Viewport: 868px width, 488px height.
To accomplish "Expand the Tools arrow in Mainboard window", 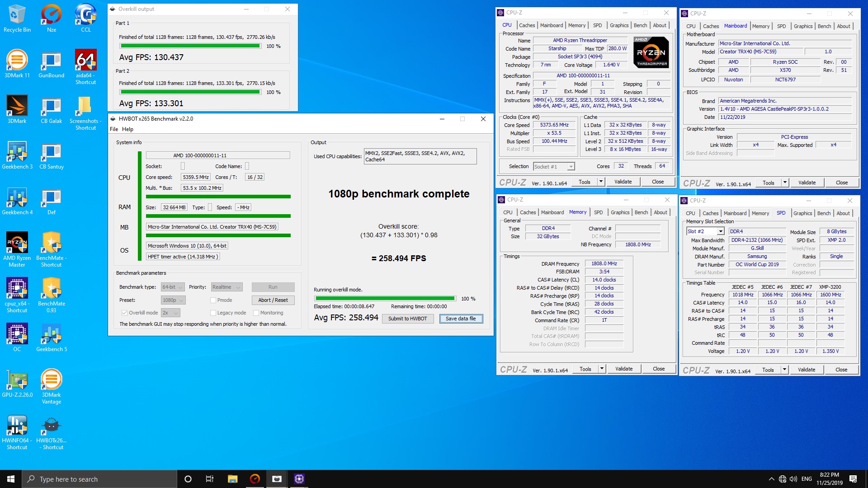I will click(x=785, y=183).
